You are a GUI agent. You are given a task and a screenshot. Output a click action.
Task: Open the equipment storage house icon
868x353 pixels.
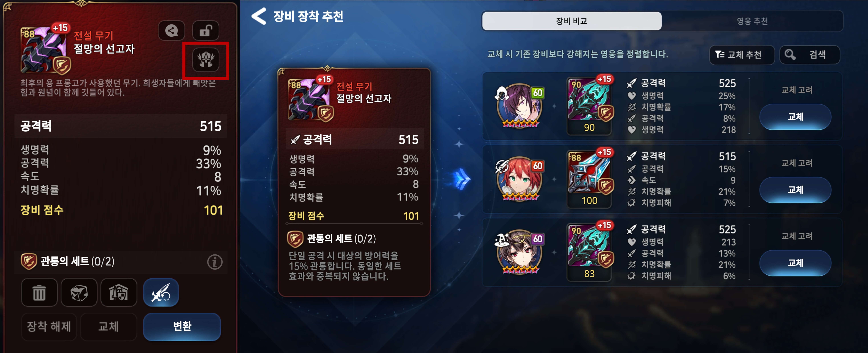point(119,292)
